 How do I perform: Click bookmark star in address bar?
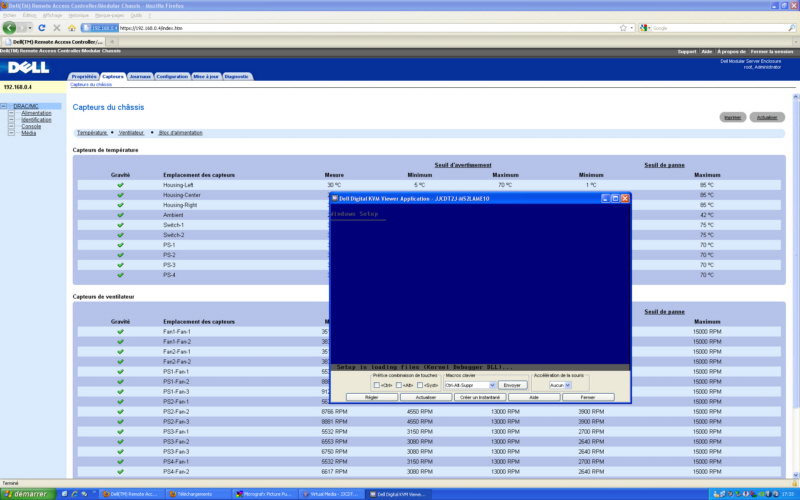[623, 28]
